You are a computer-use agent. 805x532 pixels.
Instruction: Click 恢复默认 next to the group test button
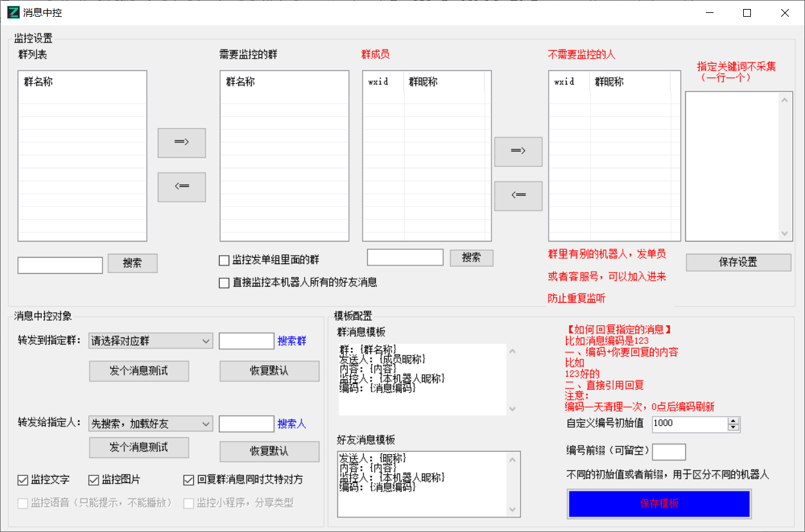[x=269, y=371]
